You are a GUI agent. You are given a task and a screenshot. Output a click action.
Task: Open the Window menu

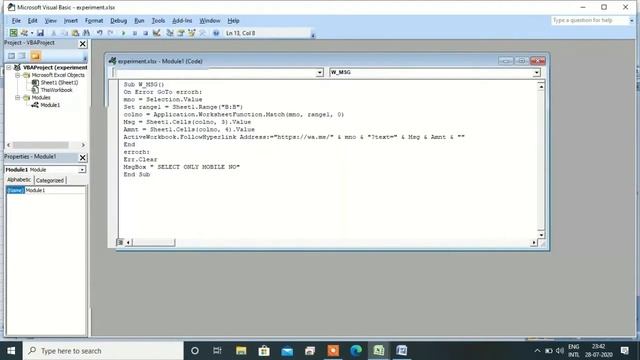point(210,20)
